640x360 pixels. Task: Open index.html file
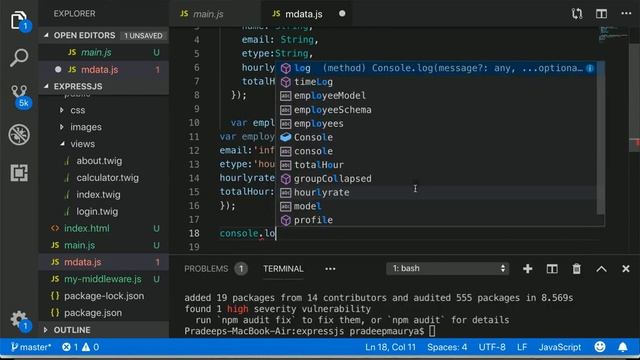pyautogui.click(x=104, y=229)
